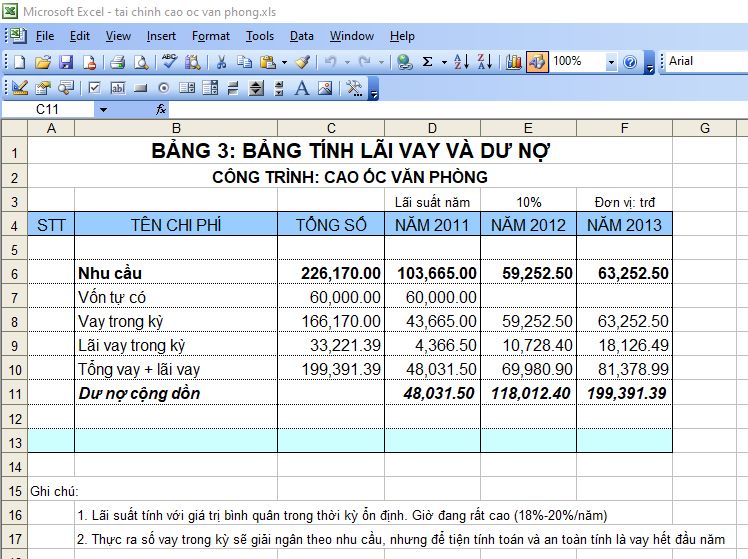The image size is (748, 559).
Task: Open the Data menu
Action: coord(301,36)
